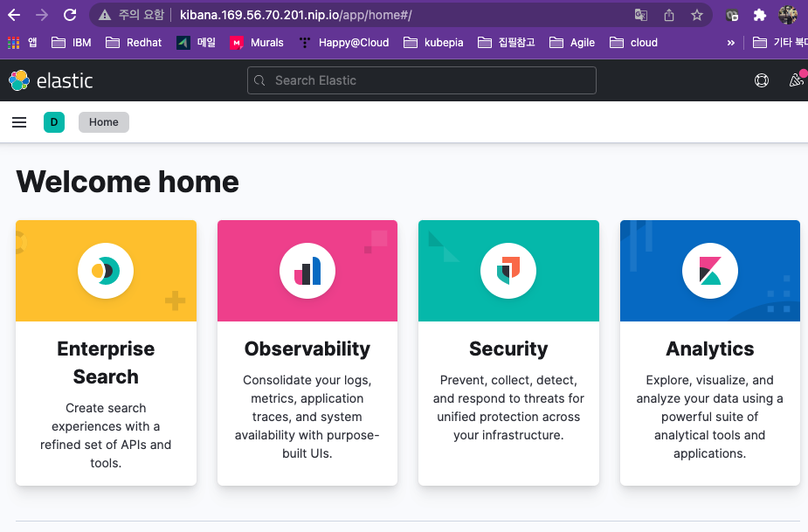808x532 pixels.
Task: Click the Enterprise Search description text
Action: tap(106, 435)
